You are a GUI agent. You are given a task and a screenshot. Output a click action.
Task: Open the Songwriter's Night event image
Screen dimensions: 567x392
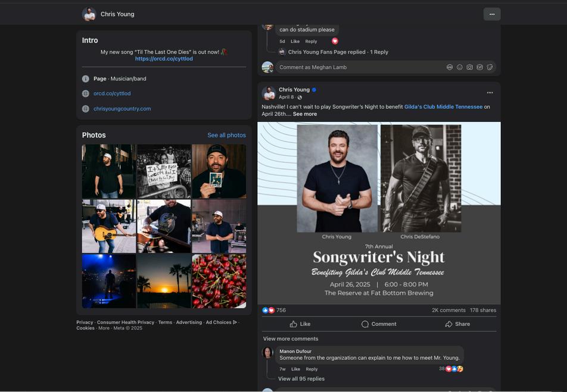[379, 213]
